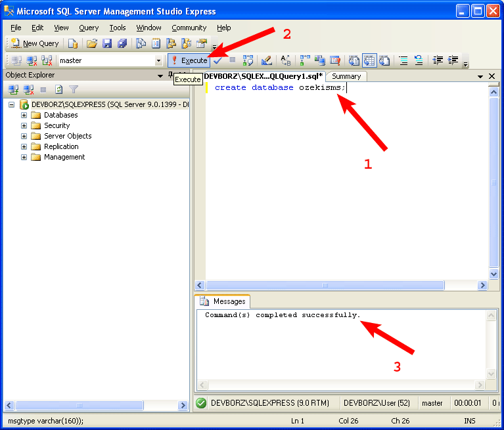
Task: Select Results to Text mode
Action: click(354, 60)
